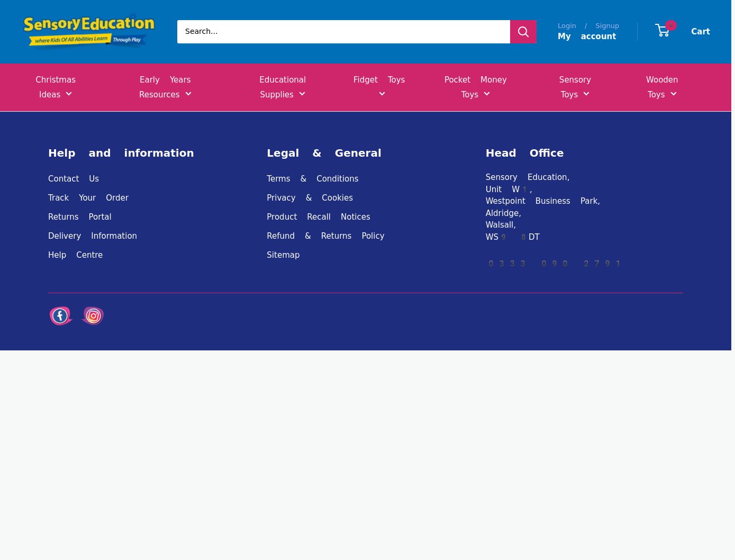
Task: Open the Sitemap link
Action: [283, 255]
